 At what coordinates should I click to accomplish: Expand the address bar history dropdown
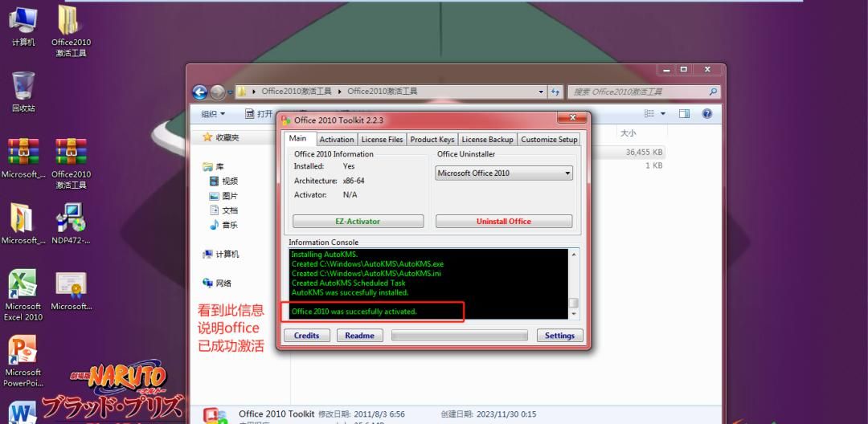point(541,92)
